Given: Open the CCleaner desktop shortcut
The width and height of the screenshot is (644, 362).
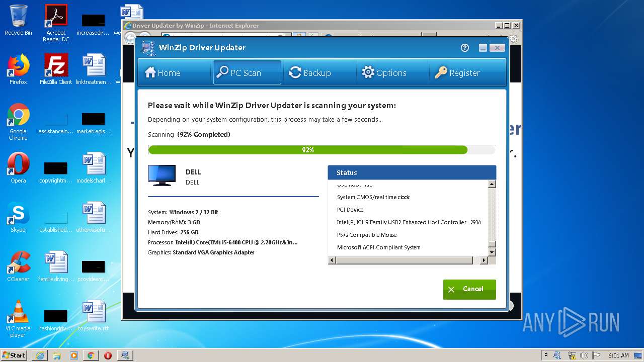Looking at the screenshot, I should [18, 266].
